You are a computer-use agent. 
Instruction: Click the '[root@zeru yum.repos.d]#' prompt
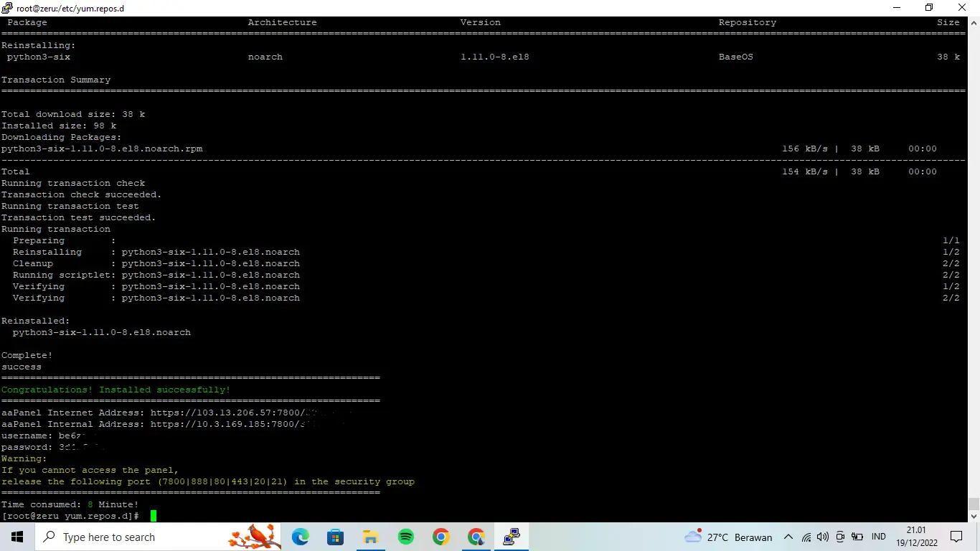[70, 516]
